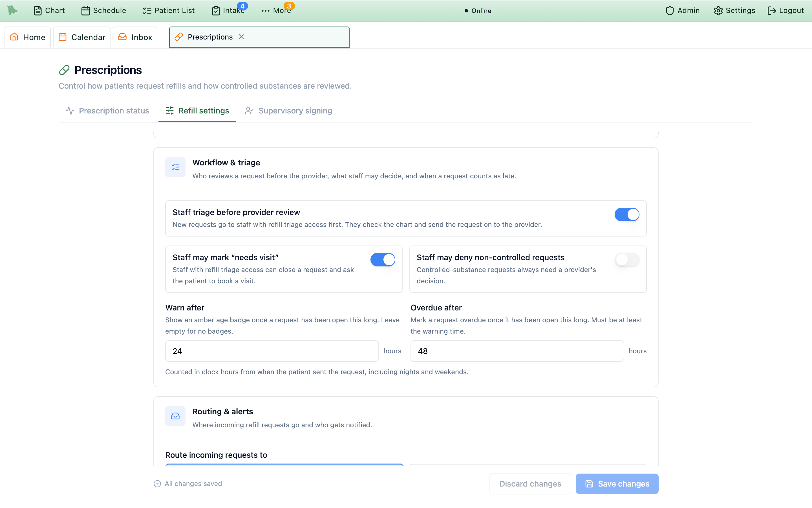This screenshot has height=508, width=812.
Task: Click the Home house icon
Action: point(14,37)
